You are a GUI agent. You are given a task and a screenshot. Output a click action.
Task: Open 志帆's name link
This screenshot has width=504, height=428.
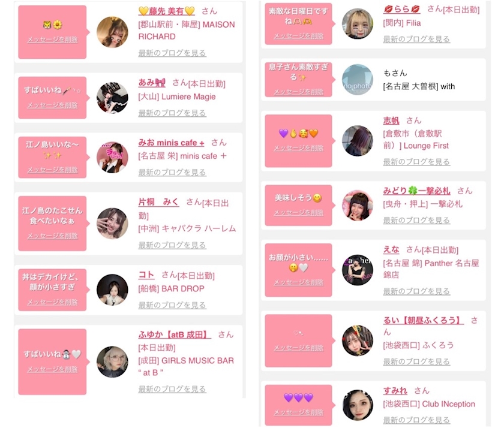391,120
